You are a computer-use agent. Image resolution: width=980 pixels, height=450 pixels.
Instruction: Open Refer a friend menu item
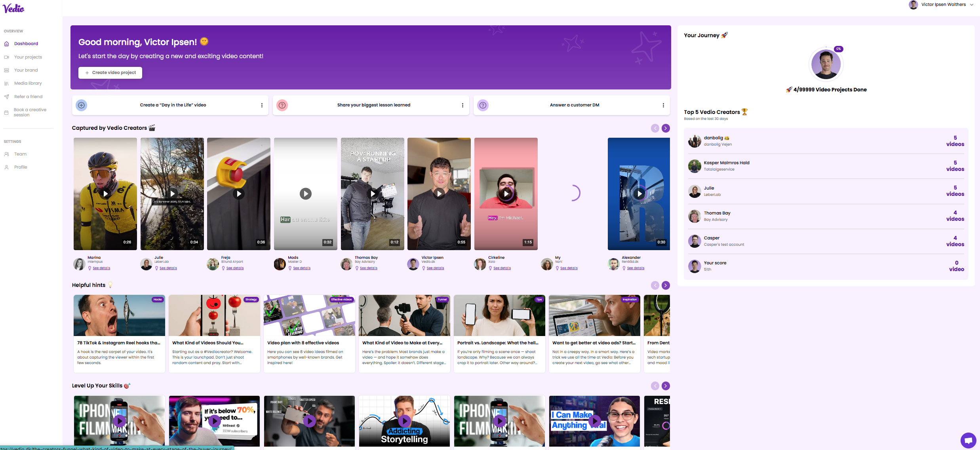tap(28, 97)
